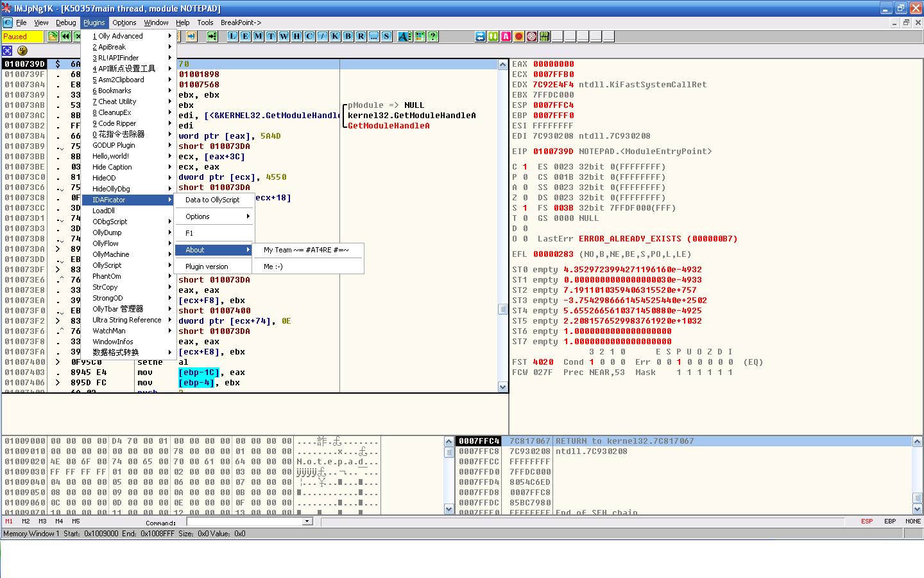Click the gold UE icon below toolbar
This screenshot has height=578, width=924.
(22, 51)
